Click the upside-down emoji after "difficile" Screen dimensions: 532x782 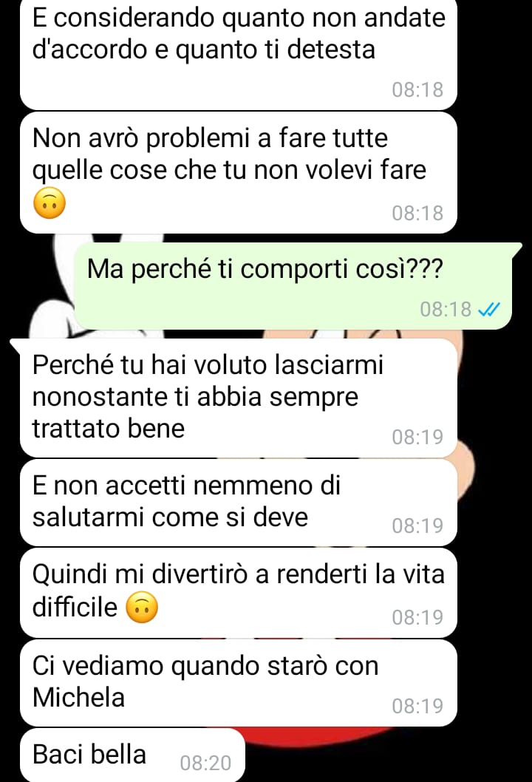coord(142,607)
